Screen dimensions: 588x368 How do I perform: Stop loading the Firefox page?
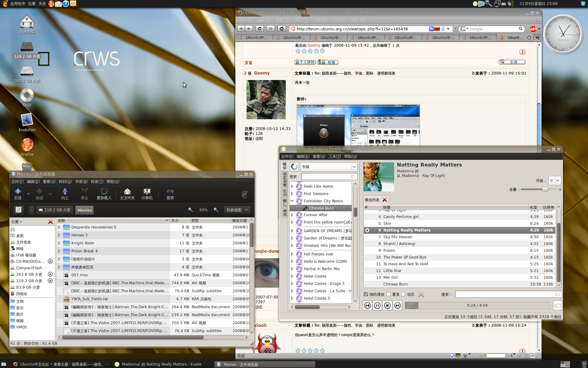[x=270, y=29]
